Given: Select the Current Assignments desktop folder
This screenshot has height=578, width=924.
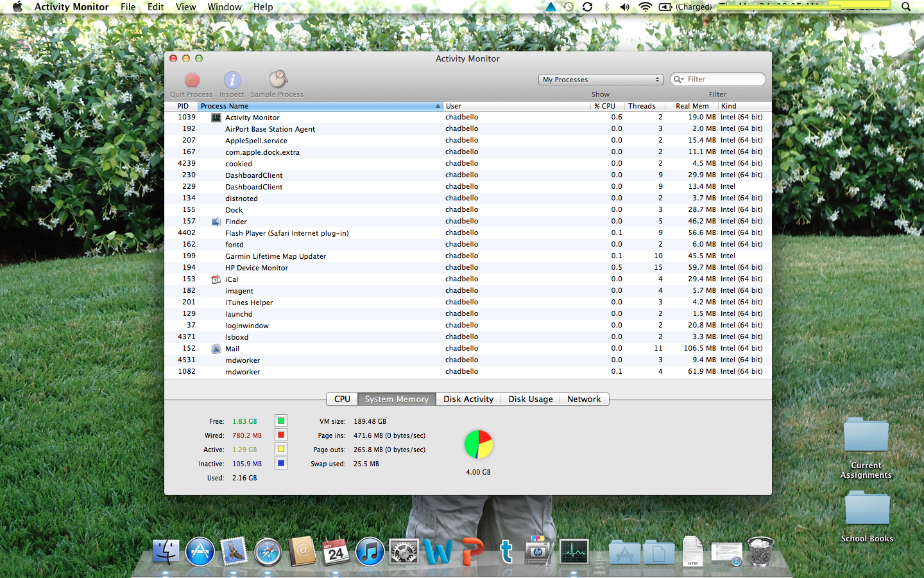Looking at the screenshot, I should coord(866,448).
